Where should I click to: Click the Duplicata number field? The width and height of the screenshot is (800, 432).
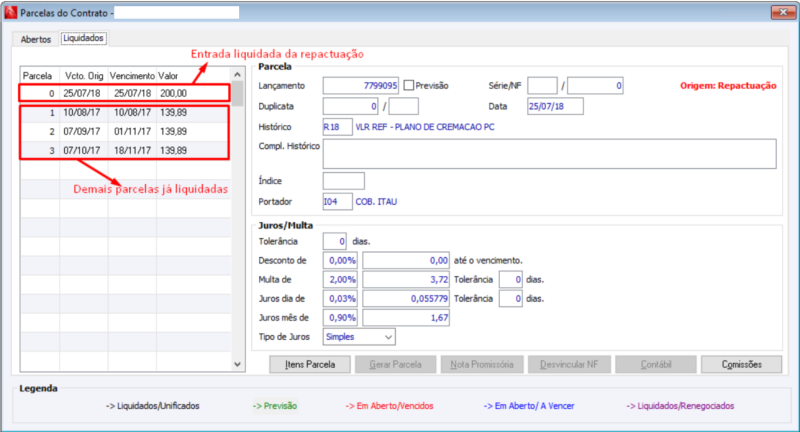(351, 107)
